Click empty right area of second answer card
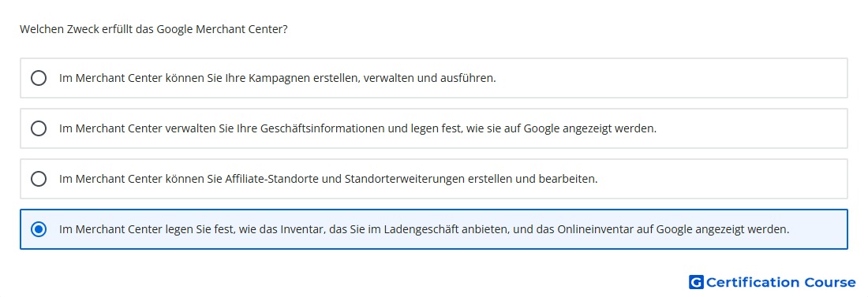 pos(753,128)
